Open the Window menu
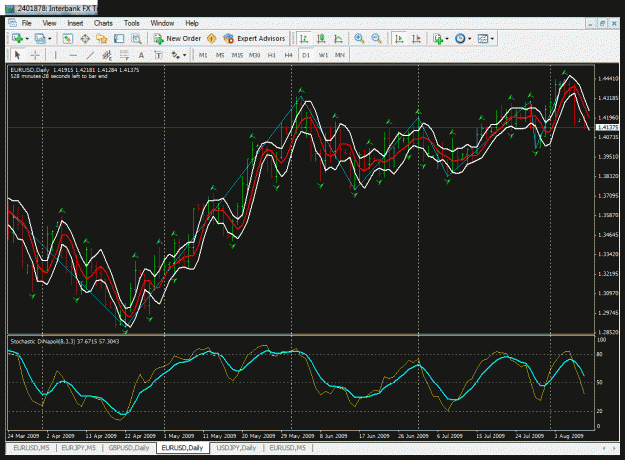The image size is (625, 460). (162, 23)
